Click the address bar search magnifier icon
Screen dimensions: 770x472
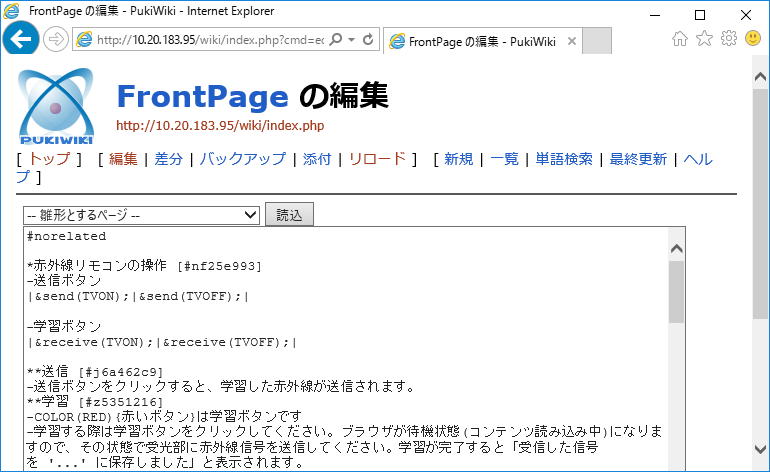point(336,40)
